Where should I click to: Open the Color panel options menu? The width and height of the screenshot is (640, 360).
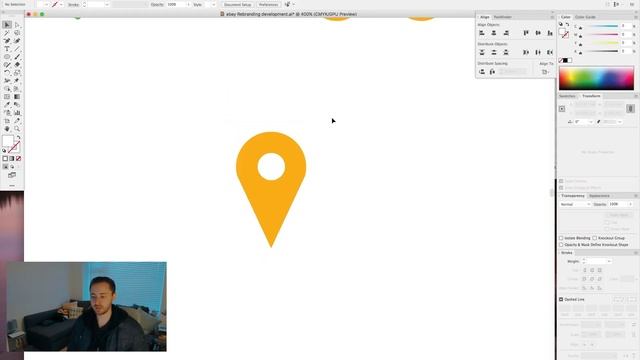pos(636,17)
